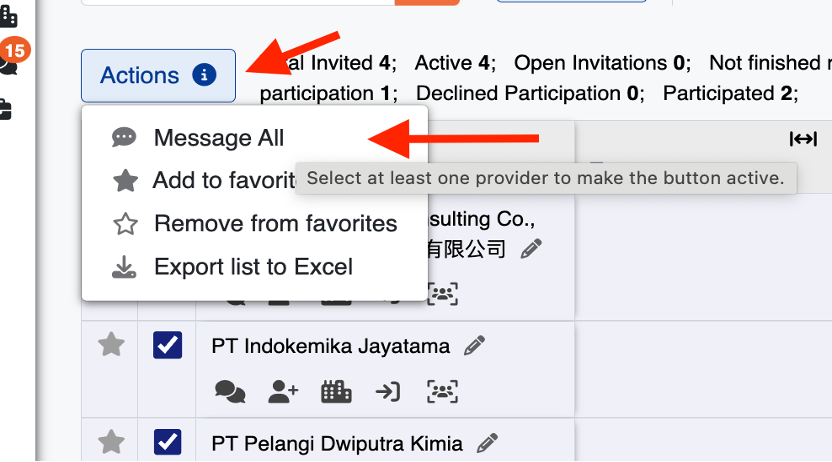The height and width of the screenshot is (462, 832).
Task: Select Export list to Excel
Action: click(x=255, y=267)
